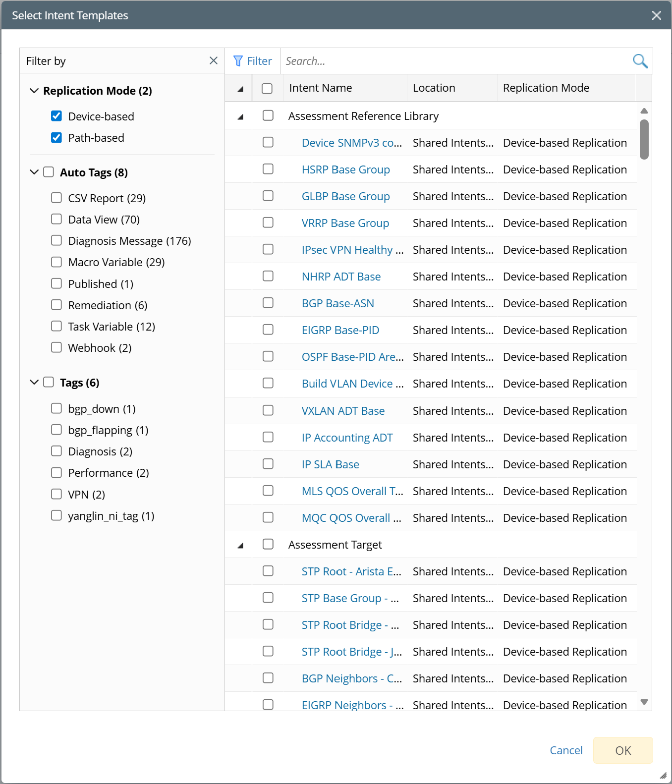Sort by Replication Mode column header
672x784 pixels.
coord(546,88)
